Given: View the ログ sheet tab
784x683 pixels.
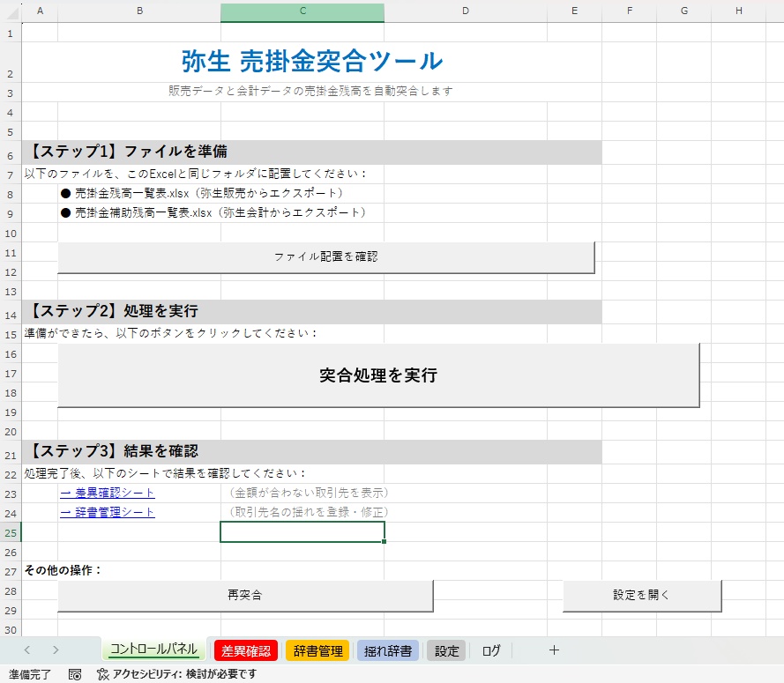Looking at the screenshot, I should pyautogui.click(x=491, y=650).
